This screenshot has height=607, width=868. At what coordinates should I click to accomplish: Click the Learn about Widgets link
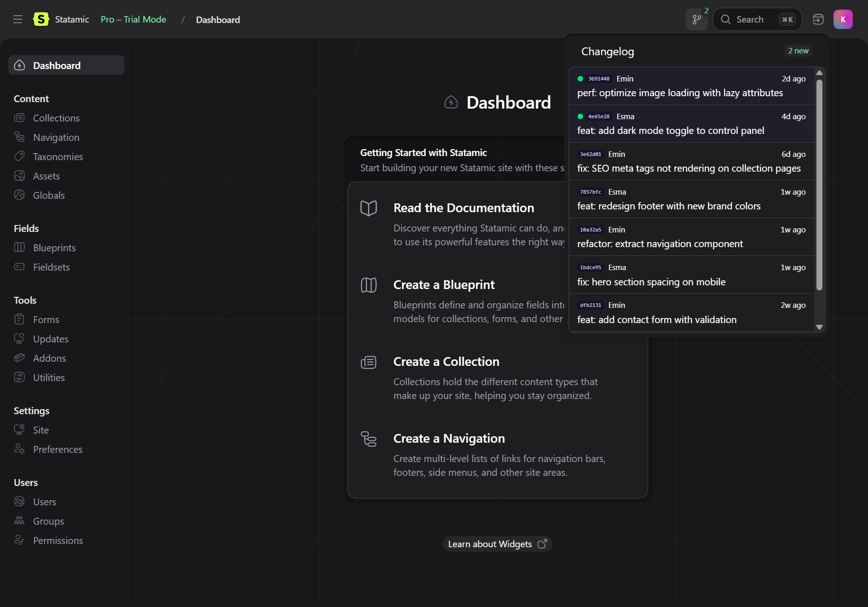pos(498,543)
